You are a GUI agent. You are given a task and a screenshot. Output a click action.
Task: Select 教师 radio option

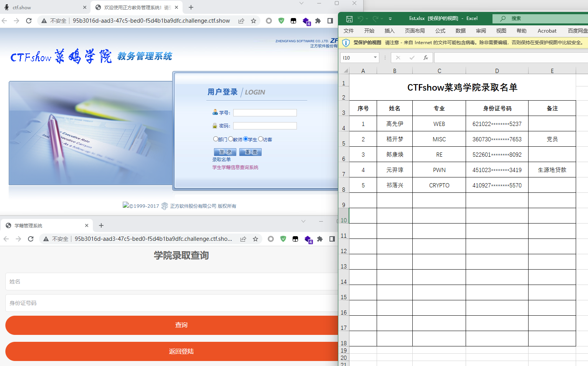point(231,139)
